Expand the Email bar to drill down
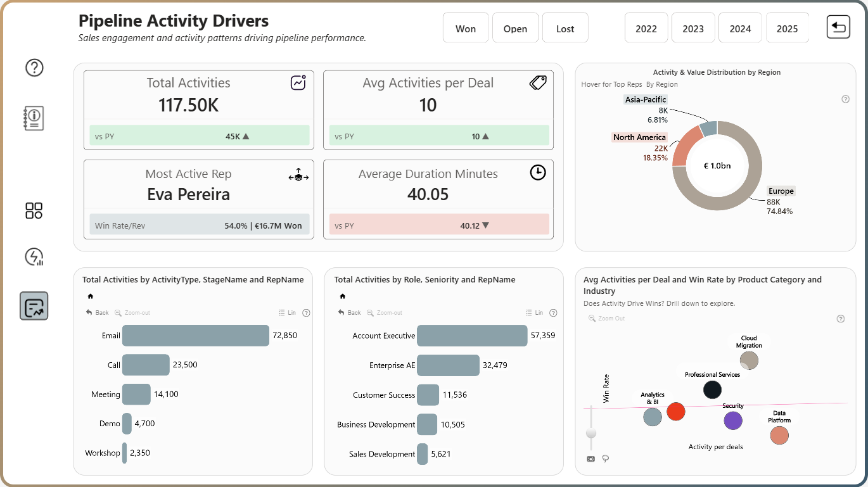Image resolution: width=868 pixels, height=487 pixels. (196, 336)
